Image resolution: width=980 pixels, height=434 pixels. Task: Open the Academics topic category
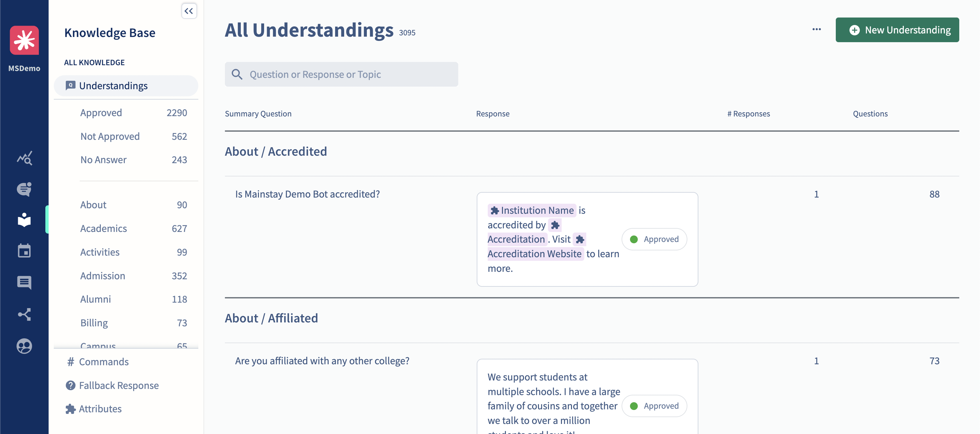click(134, 228)
